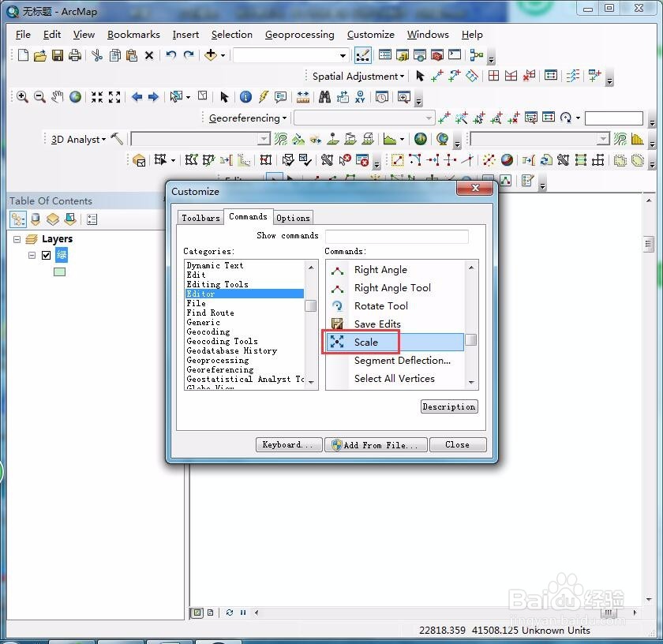Screen dimensions: 663x644
Task: Go to next extent arrow
Action: coord(153,97)
